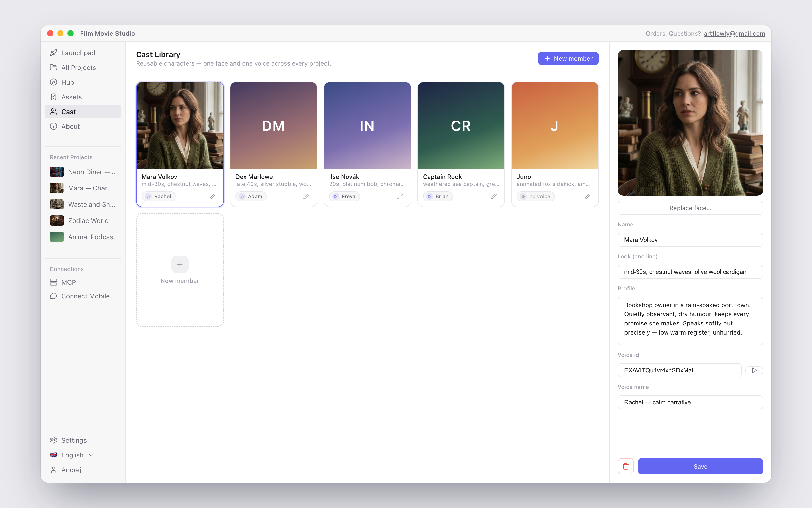Play the Freya voice preview
This screenshot has height=508, width=812.
coord(345,197)
